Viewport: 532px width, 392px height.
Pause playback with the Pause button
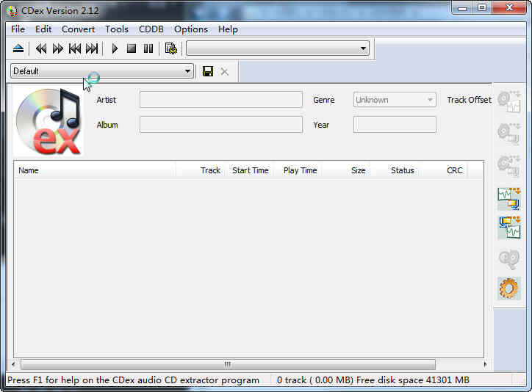click(x=148, y=48)
